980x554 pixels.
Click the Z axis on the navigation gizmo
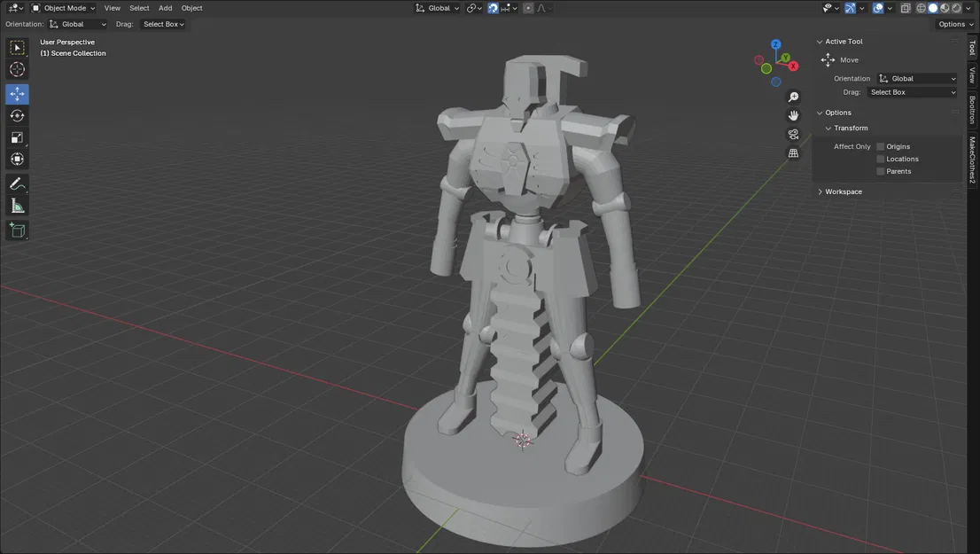pyautogui.click(x=775, y=43)
